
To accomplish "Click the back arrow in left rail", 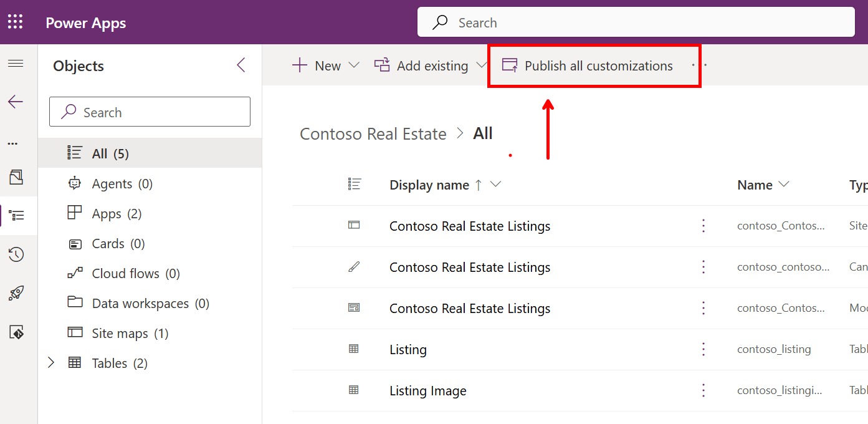I will click(16, 102).
